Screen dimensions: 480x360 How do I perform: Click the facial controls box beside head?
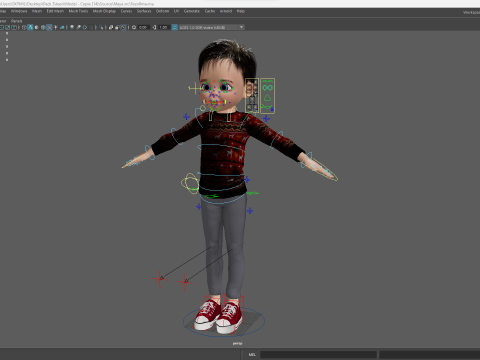252,96
